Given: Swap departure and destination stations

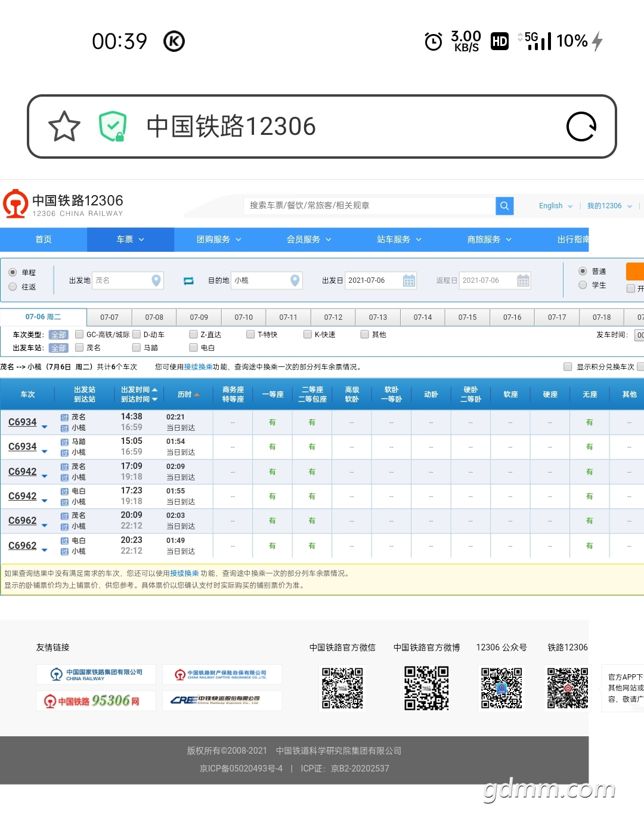Looking at the screenshot, I should [188, 280].
